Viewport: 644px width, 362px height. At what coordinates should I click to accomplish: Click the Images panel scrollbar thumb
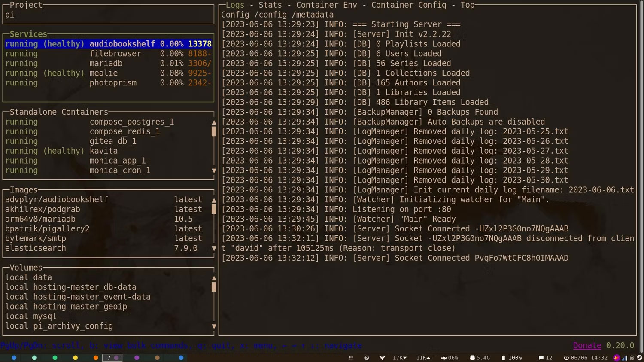click(214, 209)
